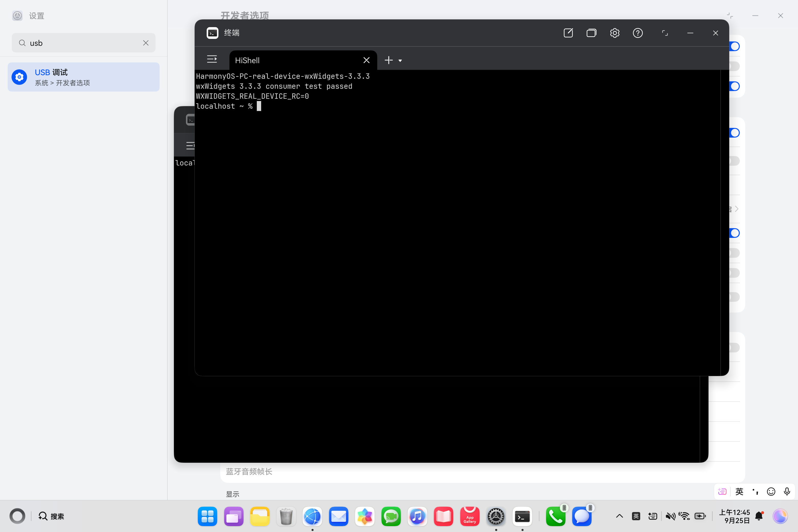The image size is (798, 532).
Task: Open the Settings row with right chevron
Action: (x=737, y=209)
